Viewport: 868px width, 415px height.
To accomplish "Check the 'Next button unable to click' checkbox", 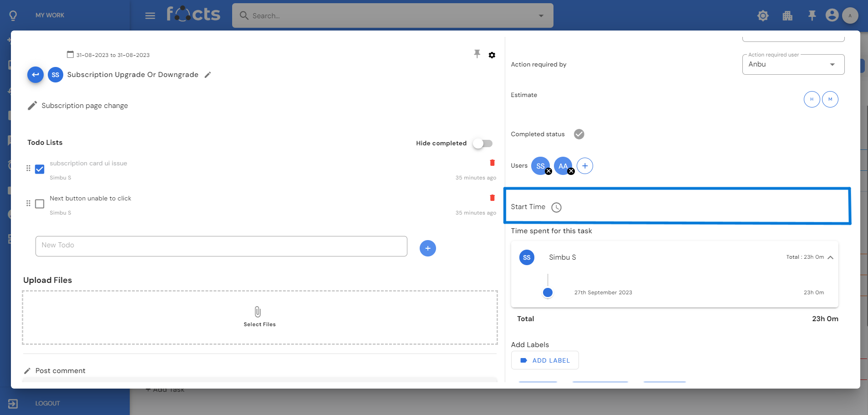I will pos(40,204).
